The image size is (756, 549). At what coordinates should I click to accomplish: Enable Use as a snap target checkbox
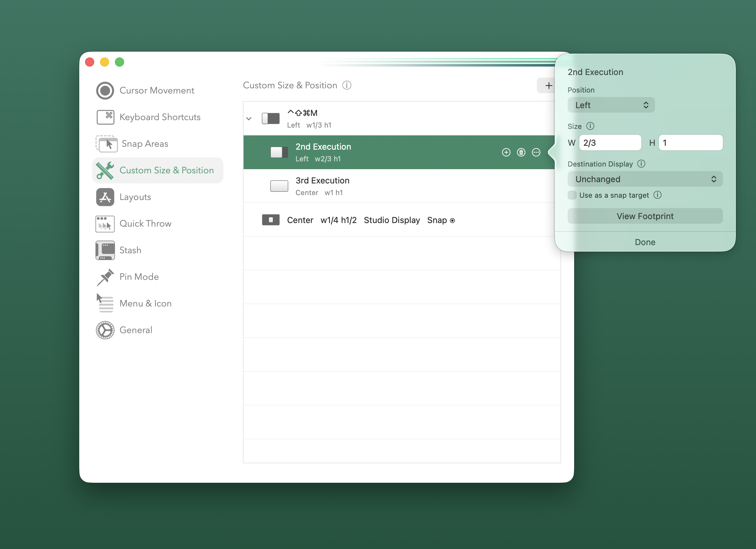click(572, 195)
